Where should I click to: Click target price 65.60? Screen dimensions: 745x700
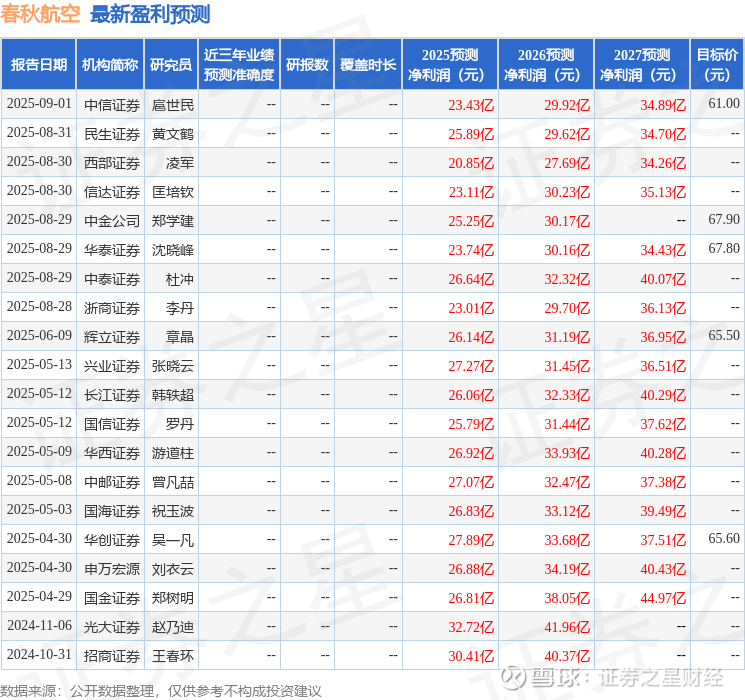724,538
